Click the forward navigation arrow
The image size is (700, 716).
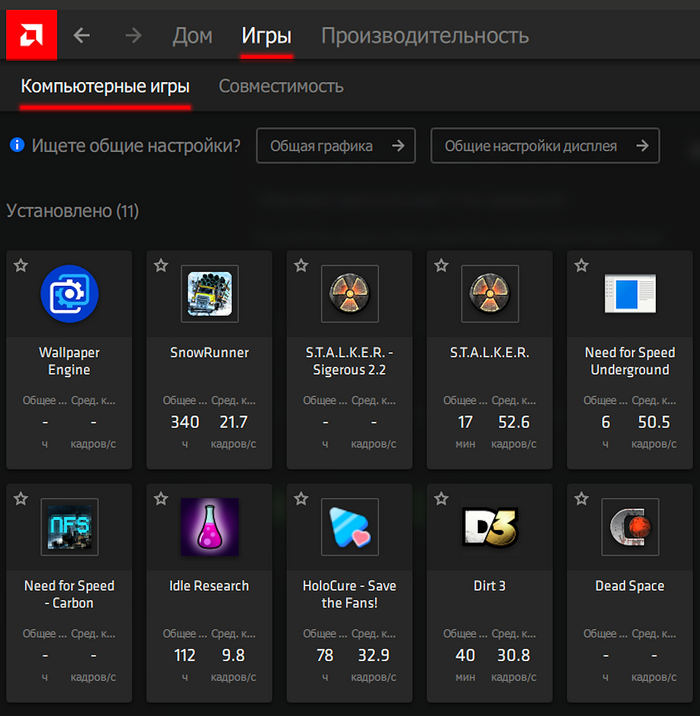coord(132,36)
